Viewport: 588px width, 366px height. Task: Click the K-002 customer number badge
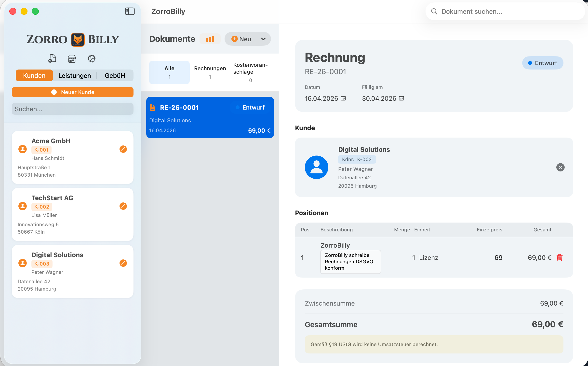[x=42, y=207]
